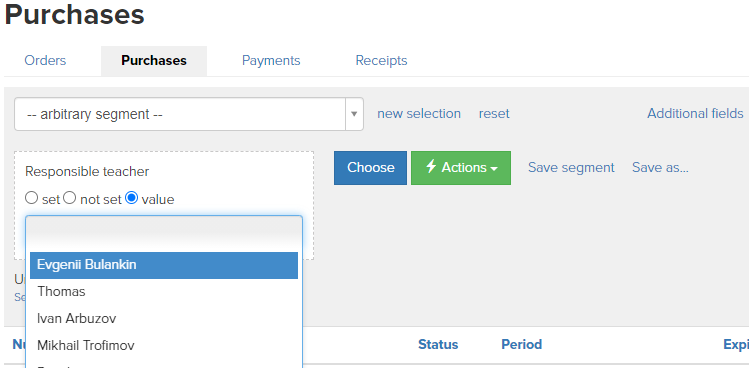
Task: Select the "value" radio button
Action: tap(131, 198)
